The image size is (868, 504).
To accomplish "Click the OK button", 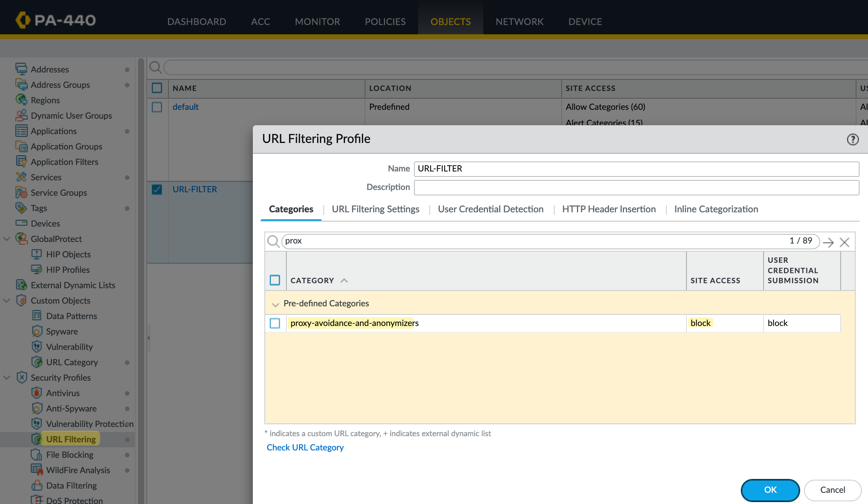I will [770, 490].
